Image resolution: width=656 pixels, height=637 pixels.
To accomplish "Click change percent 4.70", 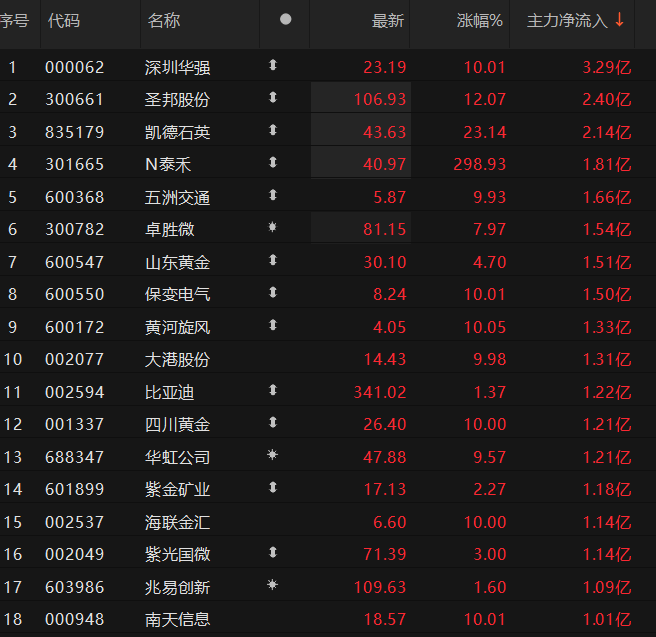I will point(490,262).
